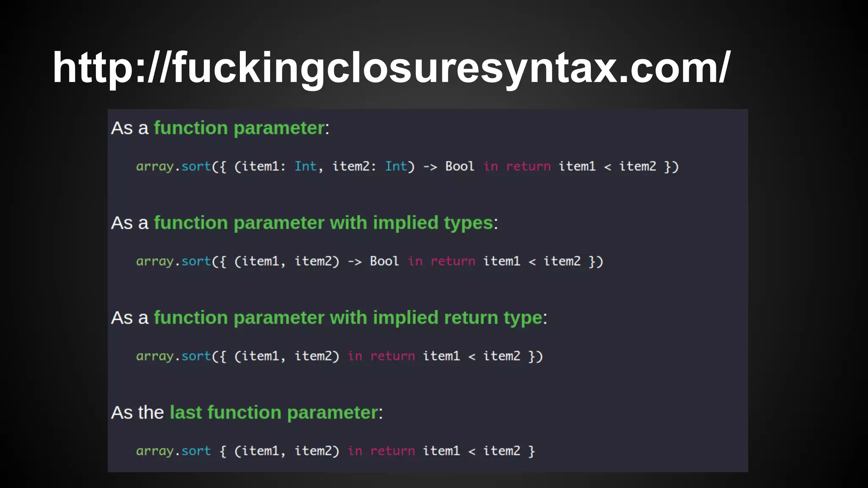Click the heading 'As the last function parameter:'
The image size is (868, 488).
tap(247, 413)
